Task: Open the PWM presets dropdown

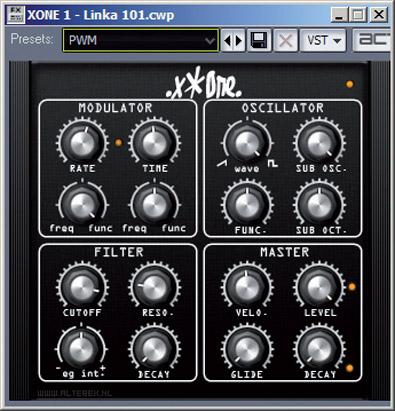Action: pyautogui.click(x=141, y=40)
